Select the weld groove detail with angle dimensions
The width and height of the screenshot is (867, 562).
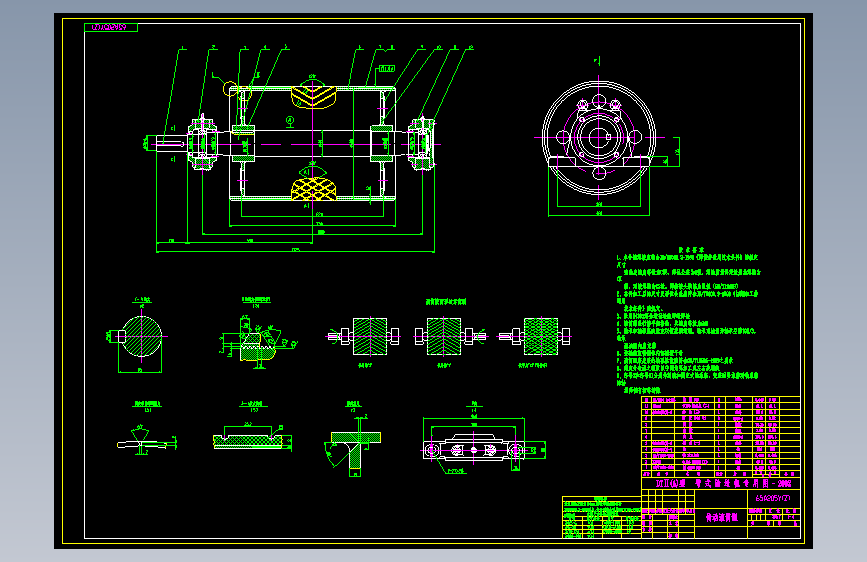pos(256,339)
